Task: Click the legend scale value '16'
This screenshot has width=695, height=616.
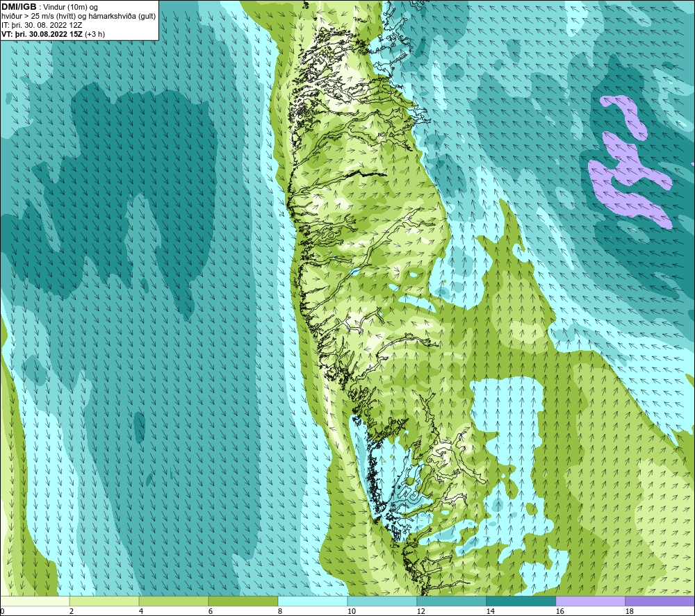Action: 559,611
